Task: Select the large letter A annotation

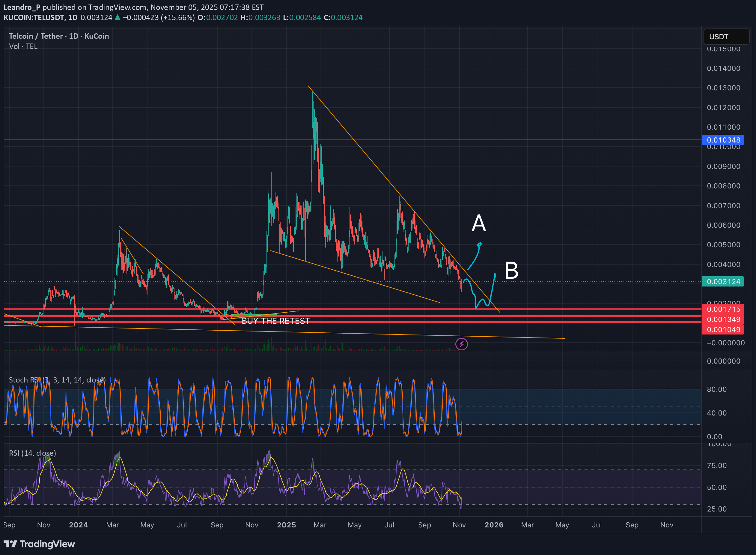Action: [x=478, y=223]
